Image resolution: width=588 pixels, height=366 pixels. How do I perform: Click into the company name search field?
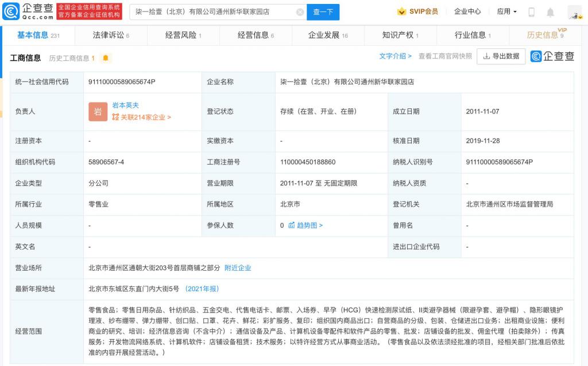pos(212,12)
